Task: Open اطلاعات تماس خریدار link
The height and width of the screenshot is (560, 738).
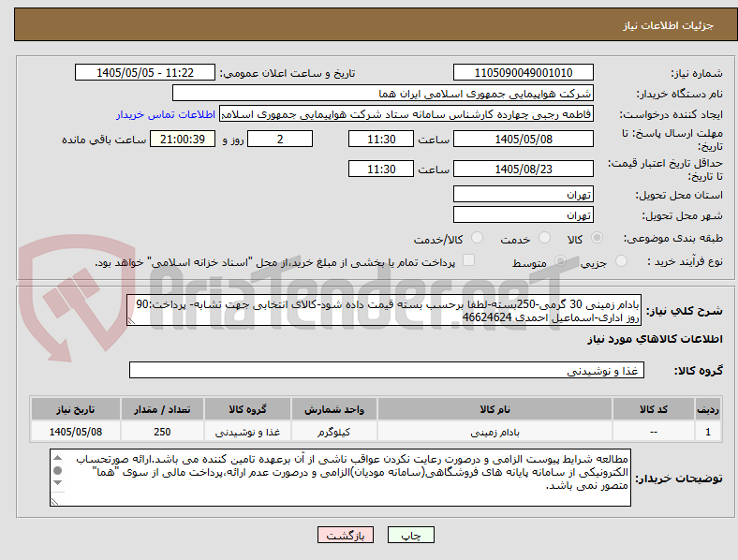Action: coord(166,114)
